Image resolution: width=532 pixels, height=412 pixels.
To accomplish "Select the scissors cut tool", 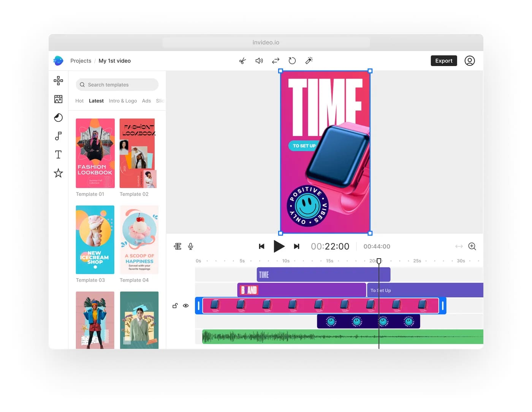I will 242,61.
